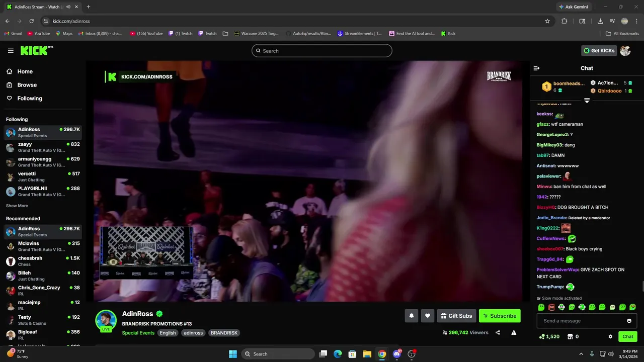Open user avatar menu top right
Viewport: 644px width, 362px height.
(x=625, y=50)
